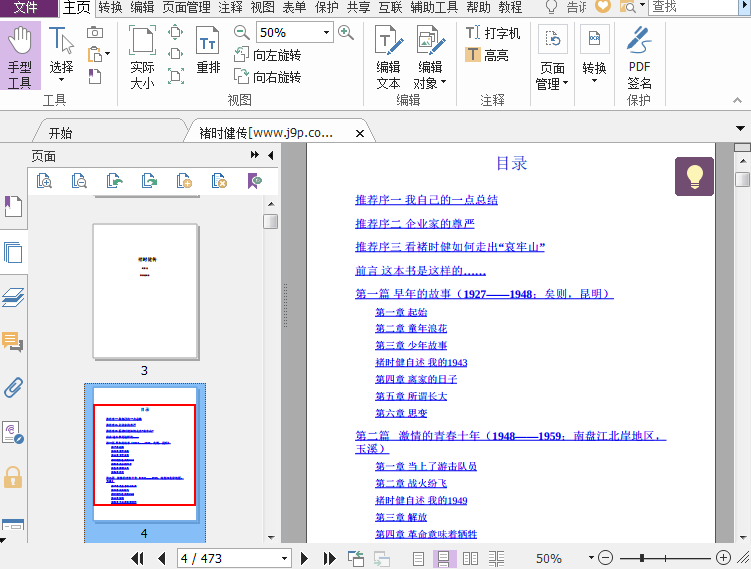The image size is (751, 569).
Task: Open the Page Management ribbon button
Action: point(552,57)
